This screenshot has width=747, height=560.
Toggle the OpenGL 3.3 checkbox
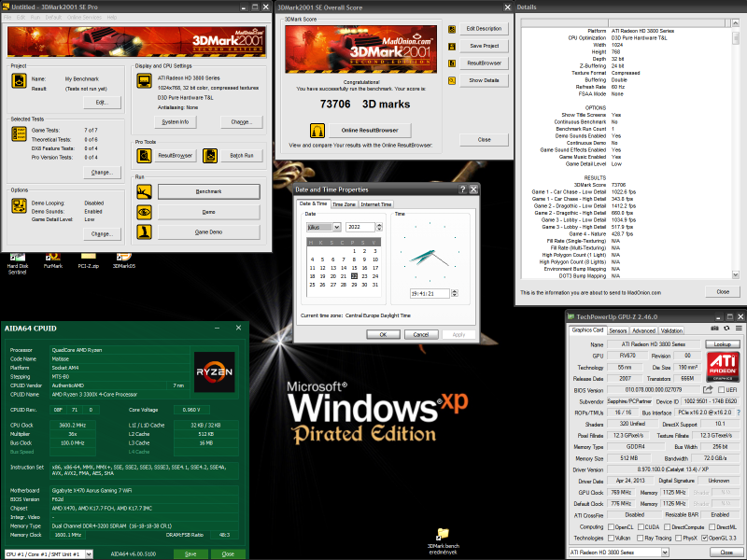click(704, 538)
